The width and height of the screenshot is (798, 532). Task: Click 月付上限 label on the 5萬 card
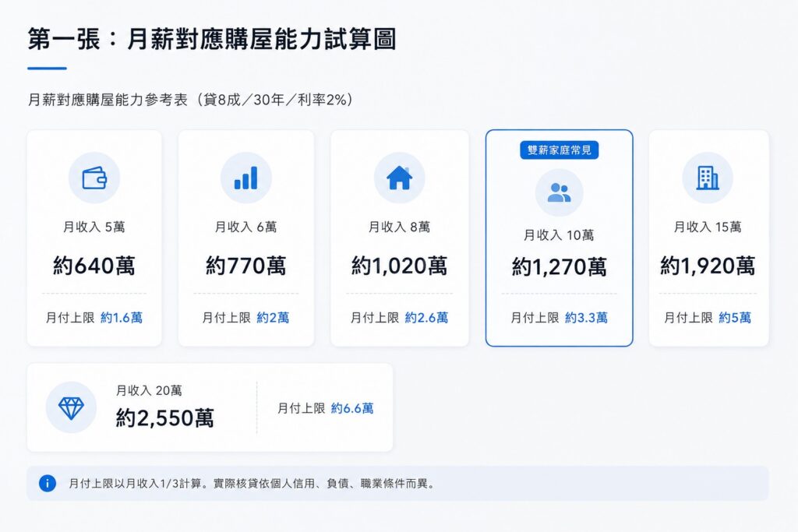tap(70, 318)
